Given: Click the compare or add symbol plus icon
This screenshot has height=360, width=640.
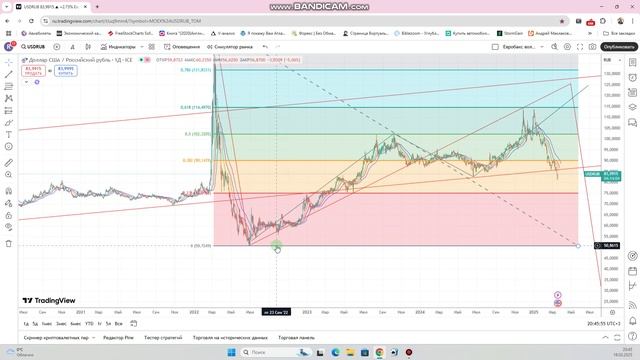Looking at the screenshot, I should (57, 47).
